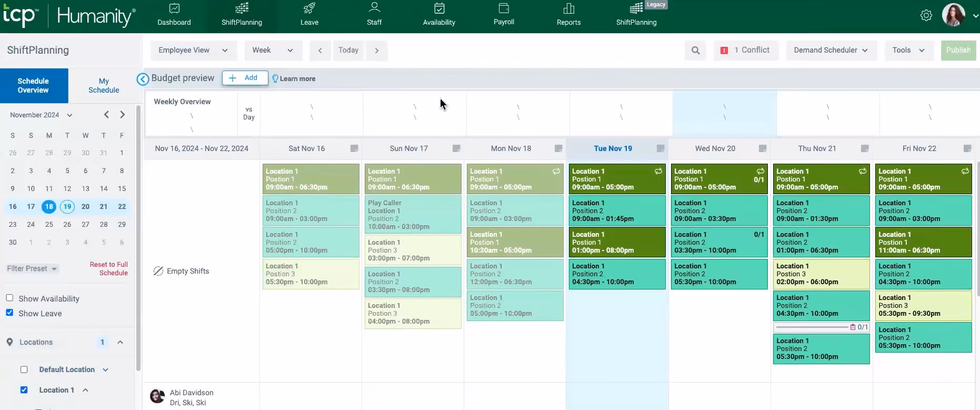980x410 pixels.
Task: Open the note icon for Sun Nov 17
Action: (456, 148)
